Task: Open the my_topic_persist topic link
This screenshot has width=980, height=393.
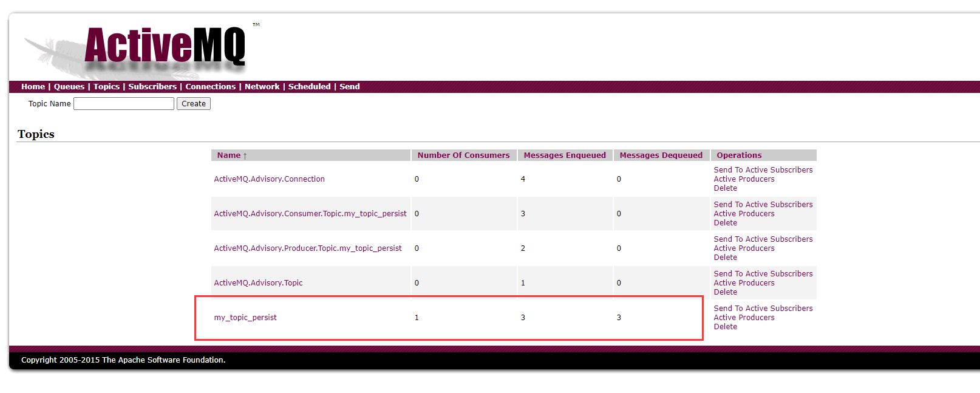Action: pyautogui.click(x=245, y=318)
